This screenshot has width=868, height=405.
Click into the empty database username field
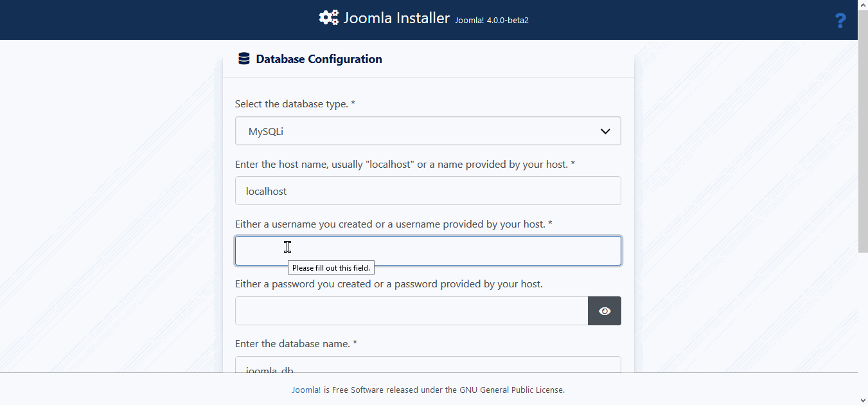[428, 251]
